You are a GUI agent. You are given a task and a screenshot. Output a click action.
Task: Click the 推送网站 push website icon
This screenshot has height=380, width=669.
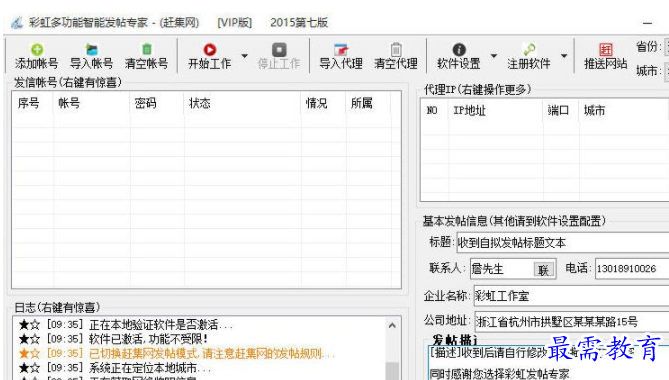(x=605, y=49)
